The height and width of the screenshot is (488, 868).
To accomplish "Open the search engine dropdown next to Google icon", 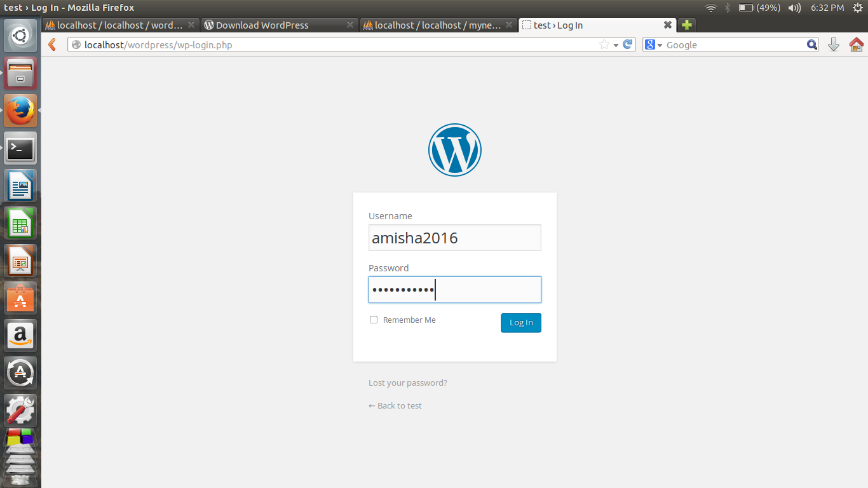I will click(x=660, y=44).
